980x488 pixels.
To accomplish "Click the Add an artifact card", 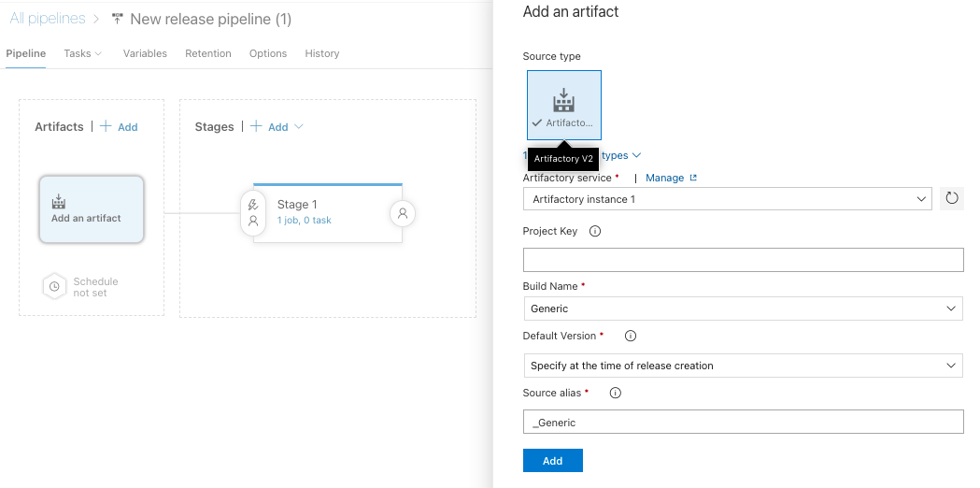I will (x=92, y=209).
